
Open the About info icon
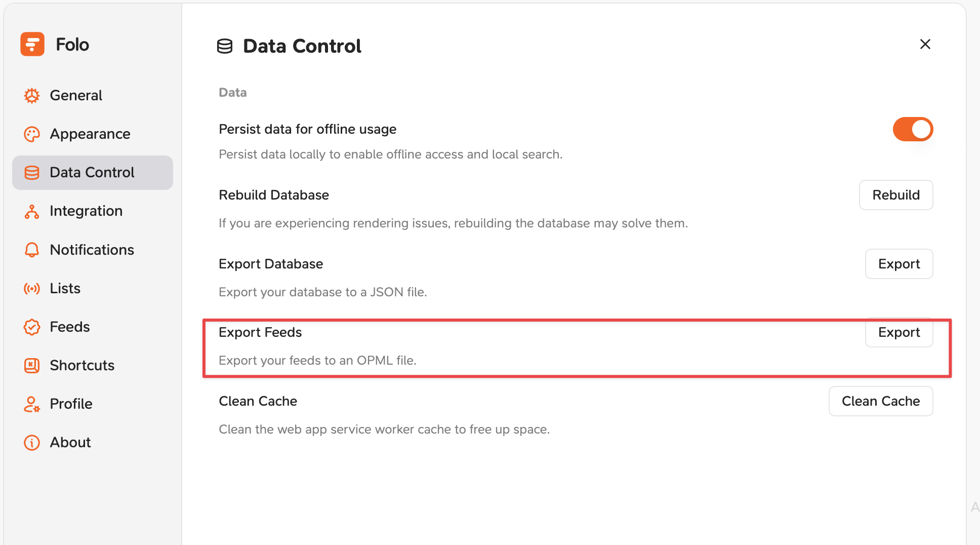32,443
